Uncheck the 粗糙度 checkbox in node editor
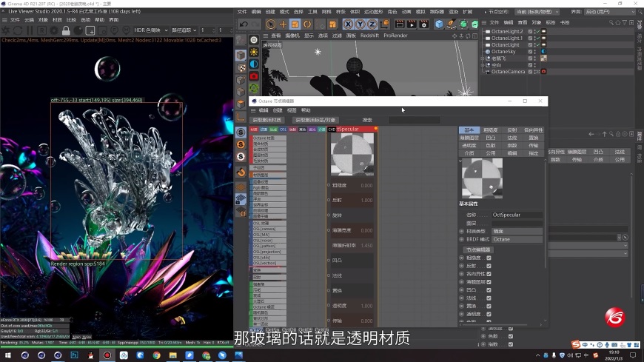This screenshot has height=362, width=644. coord(489,258)
